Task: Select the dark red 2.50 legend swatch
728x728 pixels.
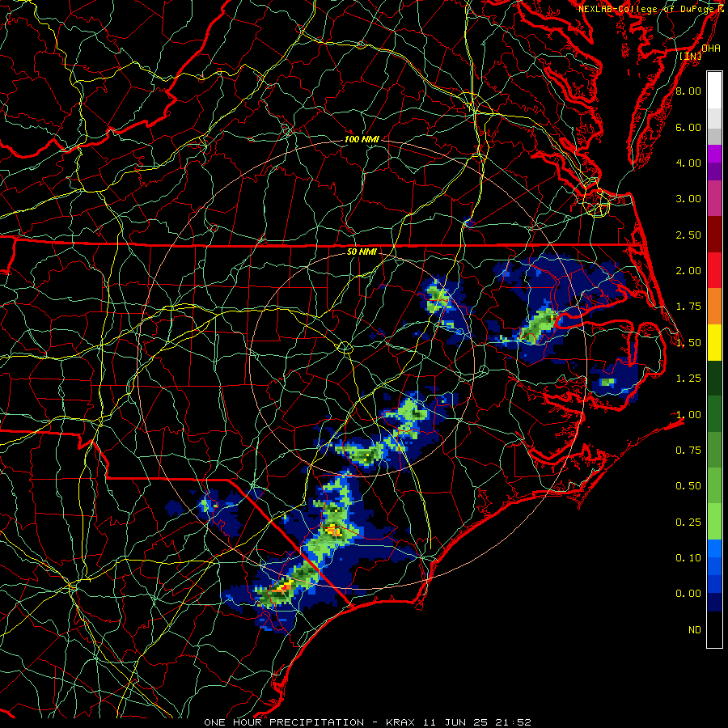Action: 714,235
